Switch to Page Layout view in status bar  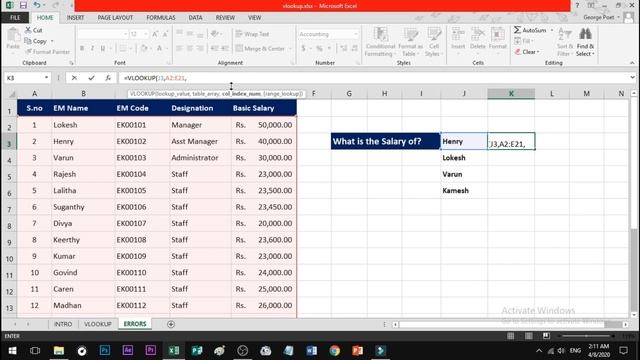529,336
